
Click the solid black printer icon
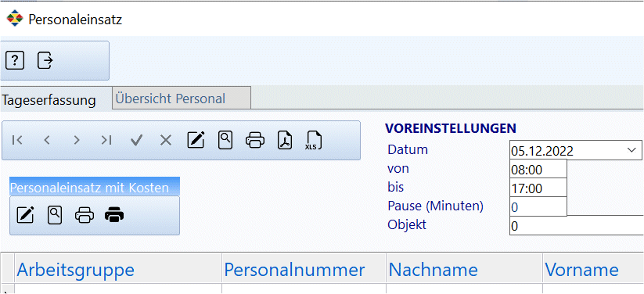tap(114, 215)
